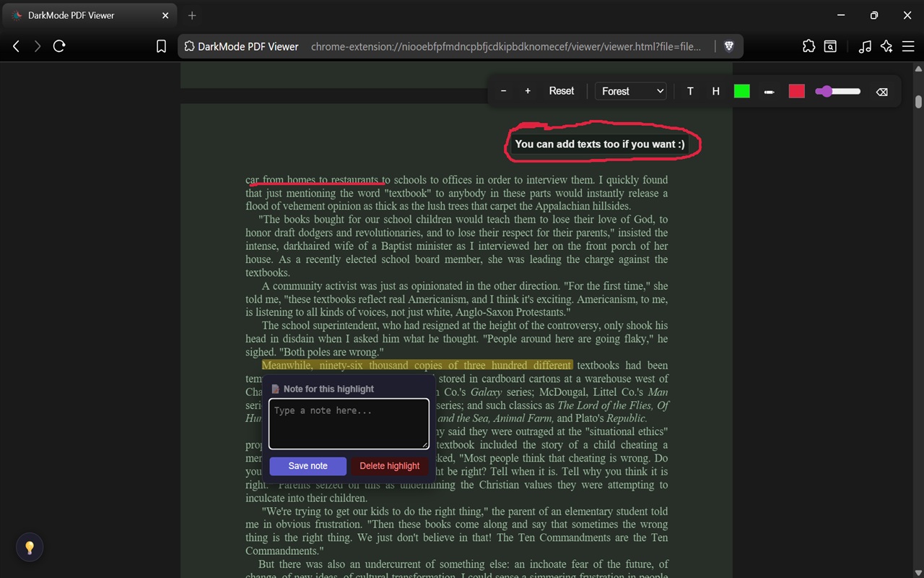
Task: Click the eraser clear icon
Action: point(881,92)
